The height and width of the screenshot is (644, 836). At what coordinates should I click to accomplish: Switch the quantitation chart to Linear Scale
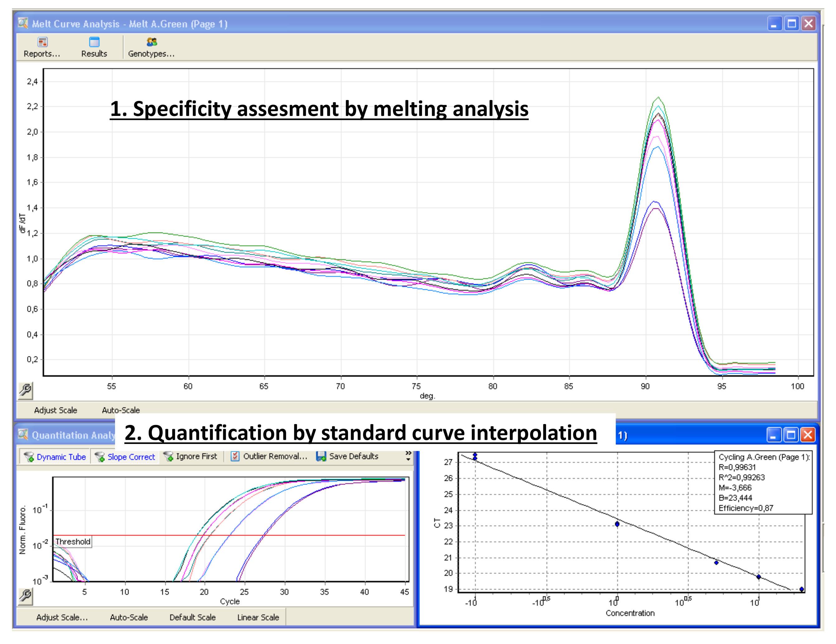pyautogui.click(x=258, y=617)
